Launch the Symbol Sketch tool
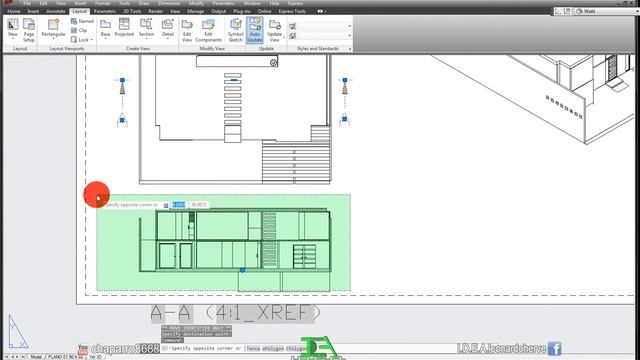640x360 pixels. click(236, 30)
